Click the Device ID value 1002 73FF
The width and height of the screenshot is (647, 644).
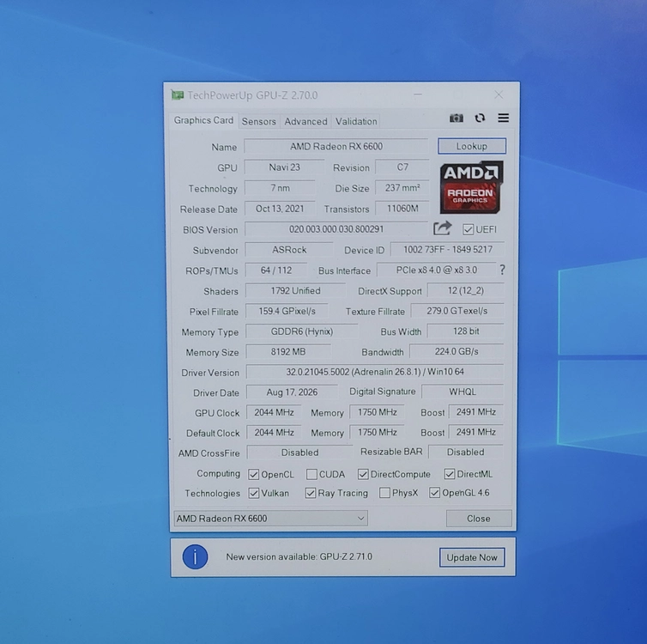tap(447, 249)
